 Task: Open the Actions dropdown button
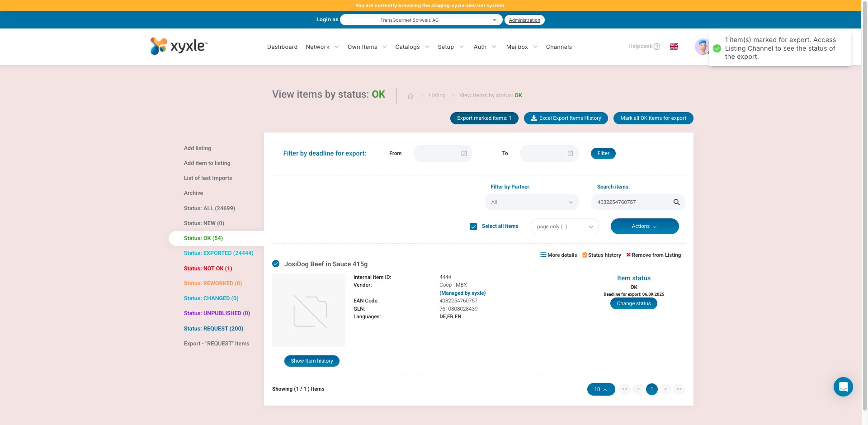pos(645,227)
